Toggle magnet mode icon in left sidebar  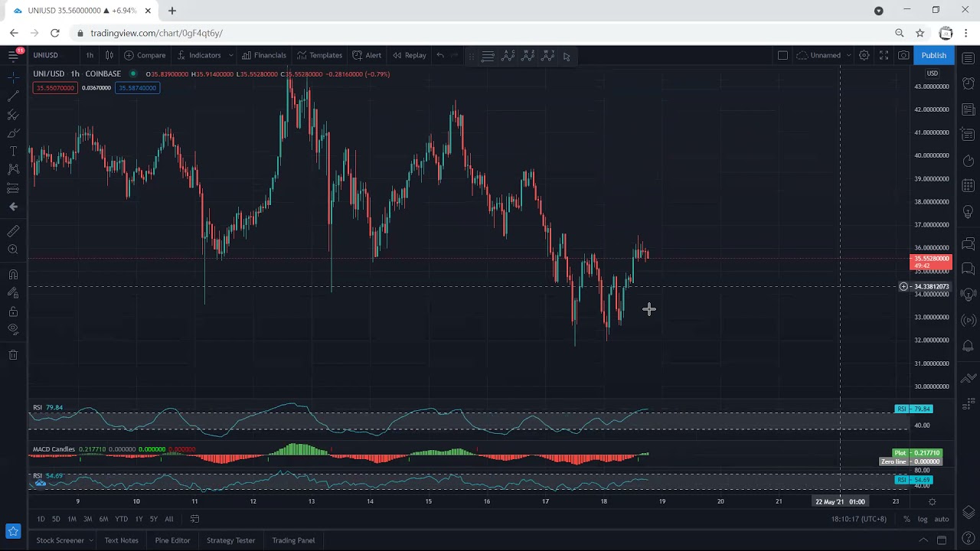coord(13,275)
